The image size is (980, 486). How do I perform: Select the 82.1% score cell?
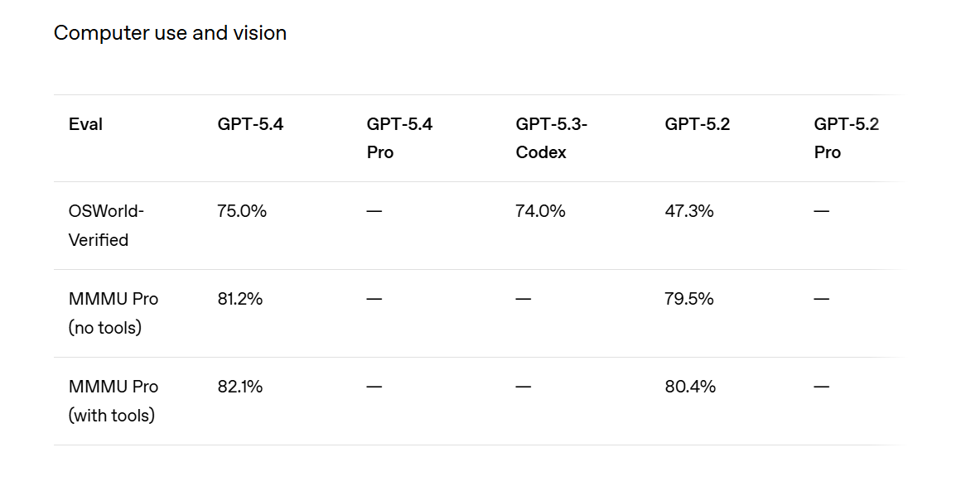[240, 387]
